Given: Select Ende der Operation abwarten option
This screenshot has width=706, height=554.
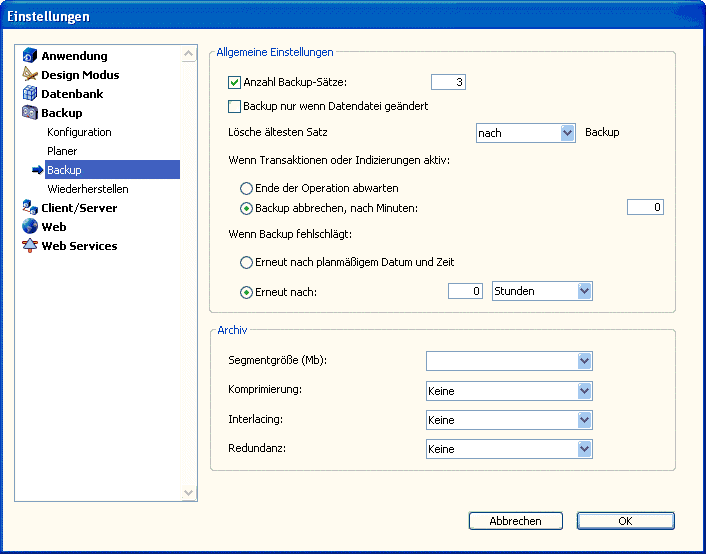Looking at the screenshot, I should [246, 188].
